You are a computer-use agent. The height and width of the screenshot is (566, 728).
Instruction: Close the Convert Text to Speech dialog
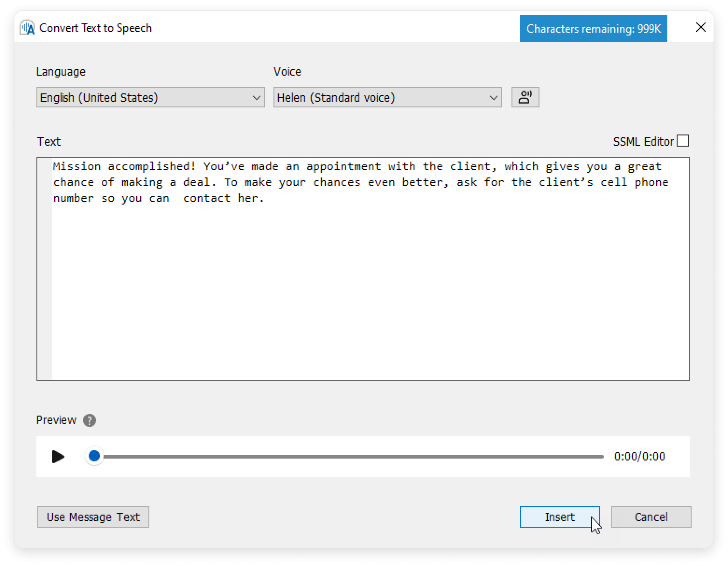click(700, 28)
